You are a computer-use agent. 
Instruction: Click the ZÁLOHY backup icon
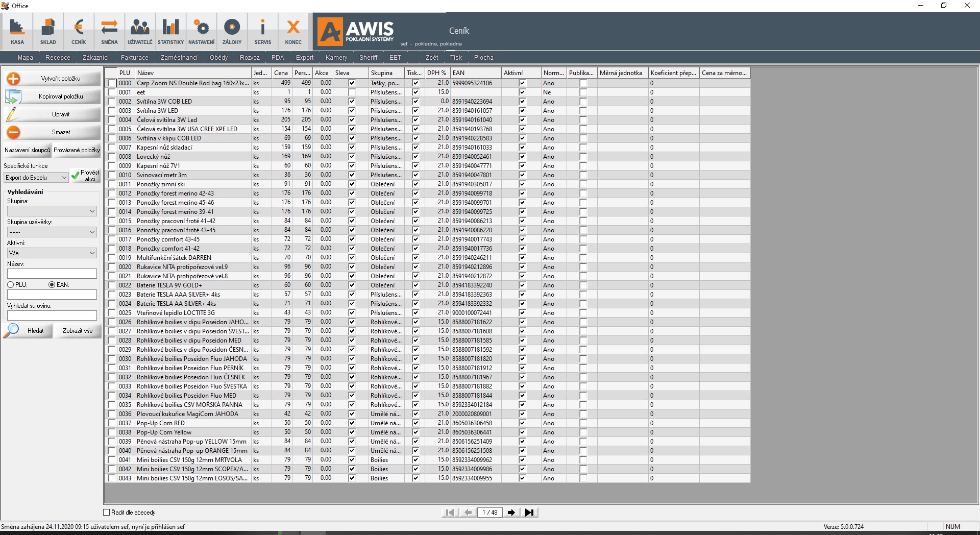click(232, 31)
